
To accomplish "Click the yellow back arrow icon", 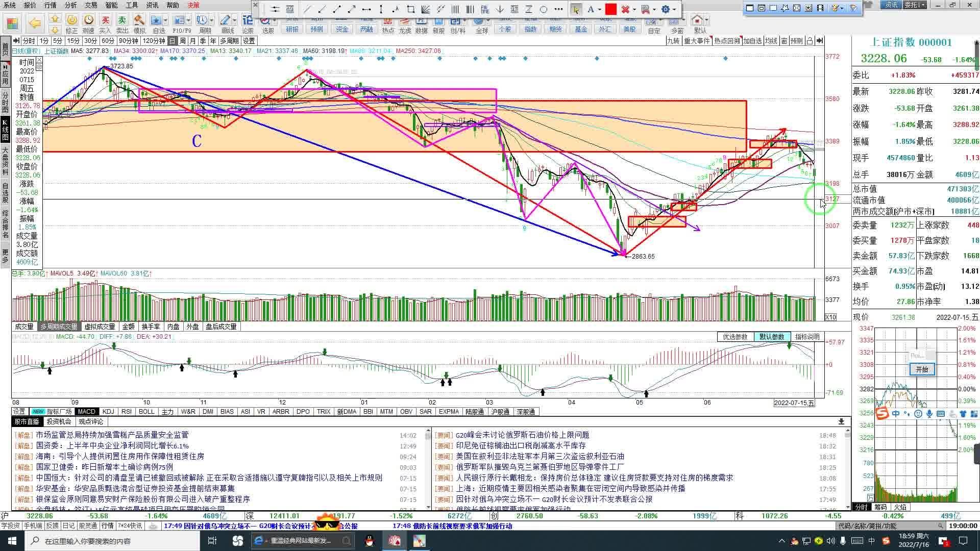I will click(x=35, y=23).
